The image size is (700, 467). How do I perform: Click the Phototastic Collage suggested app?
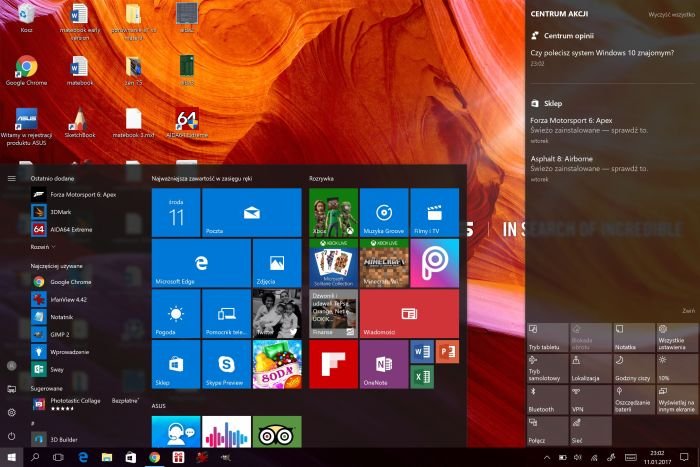85,404
